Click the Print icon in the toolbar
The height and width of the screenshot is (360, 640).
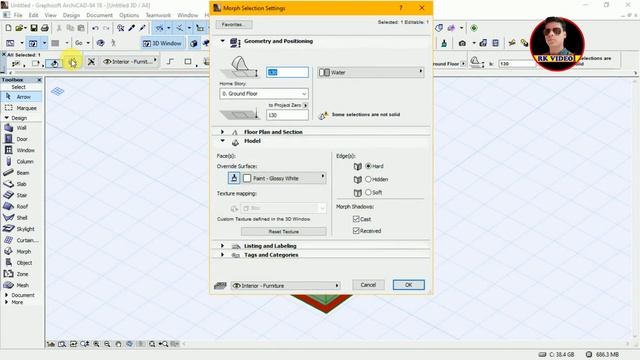(x=44, y=28)
